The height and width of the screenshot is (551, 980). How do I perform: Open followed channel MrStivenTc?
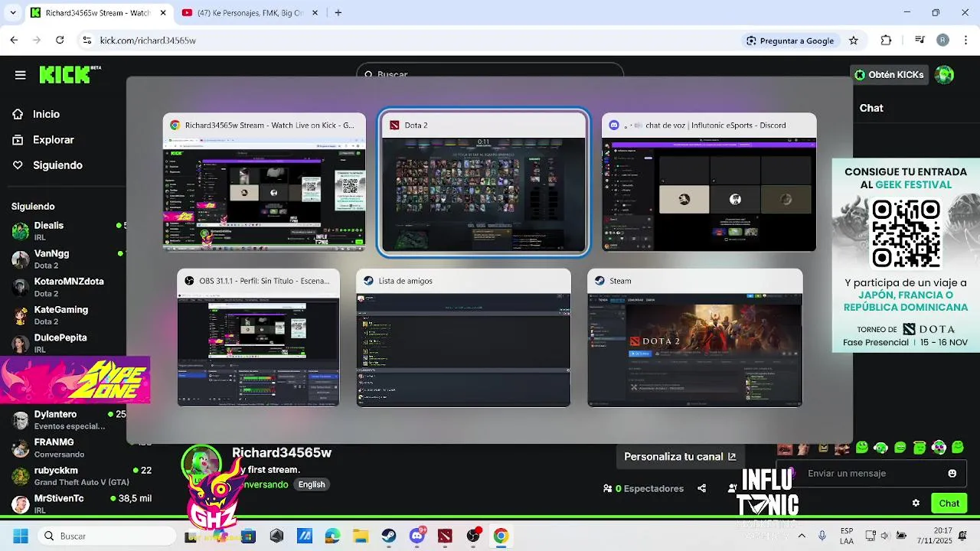pyautogui.click(x=80, y=504)
